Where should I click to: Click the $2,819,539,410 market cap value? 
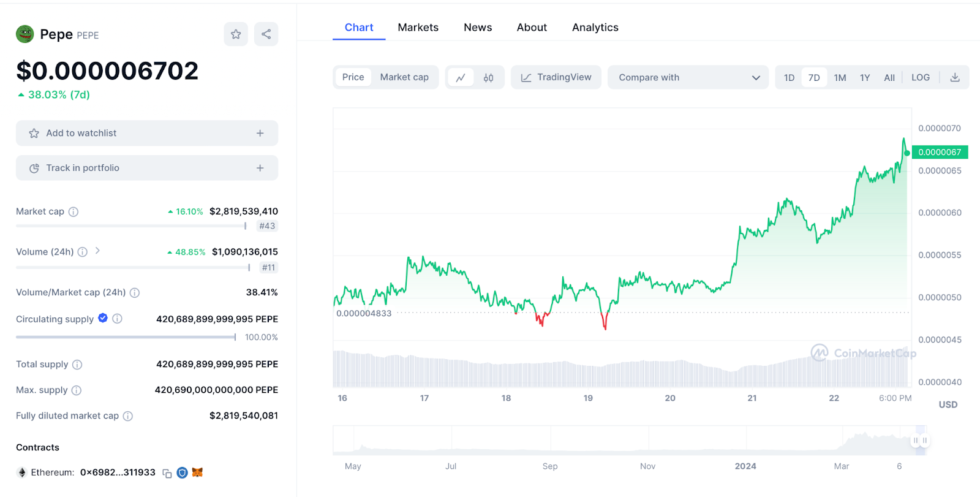244,211
